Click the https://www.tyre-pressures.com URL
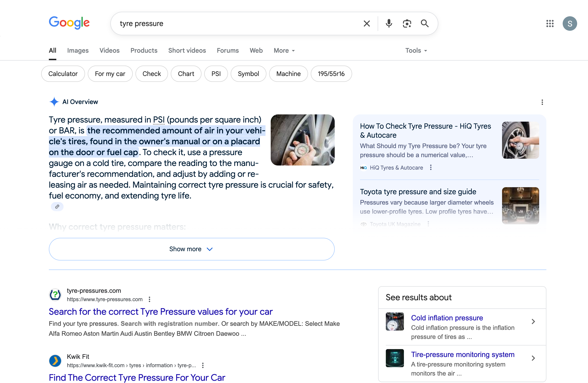 pyautogui.click(x=105, y=299)
